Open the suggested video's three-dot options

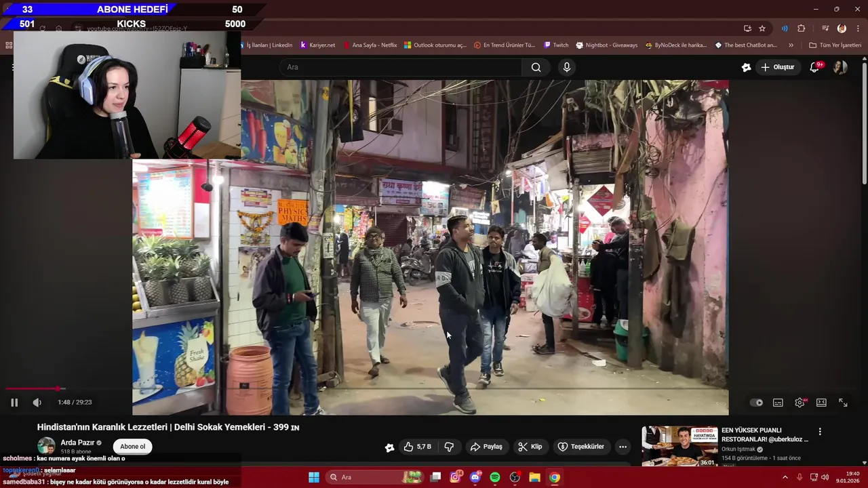pyautogui.click(x=820, y=432)
